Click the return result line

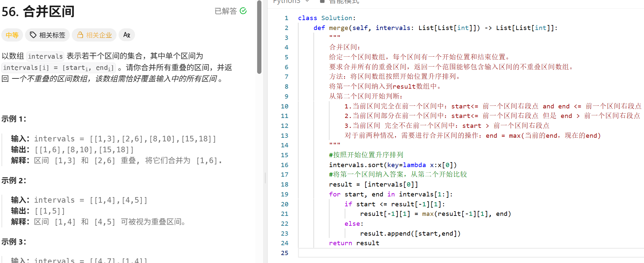354,243
